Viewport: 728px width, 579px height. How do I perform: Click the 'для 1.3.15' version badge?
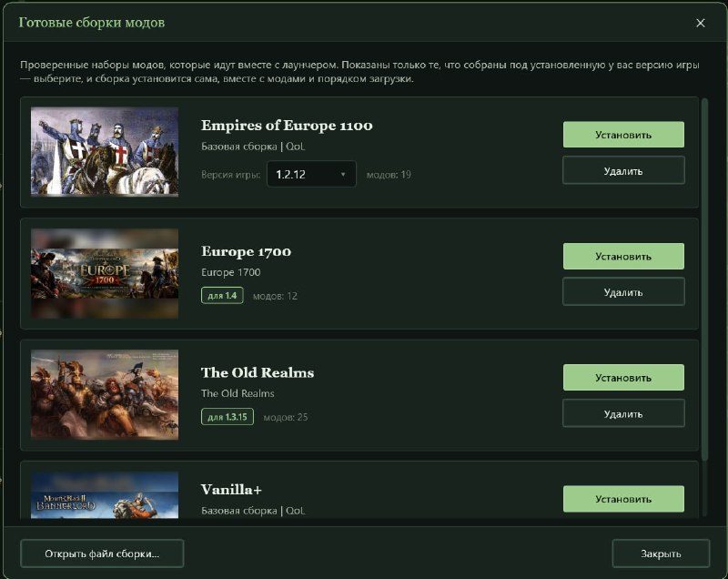(x=227, y=416)
